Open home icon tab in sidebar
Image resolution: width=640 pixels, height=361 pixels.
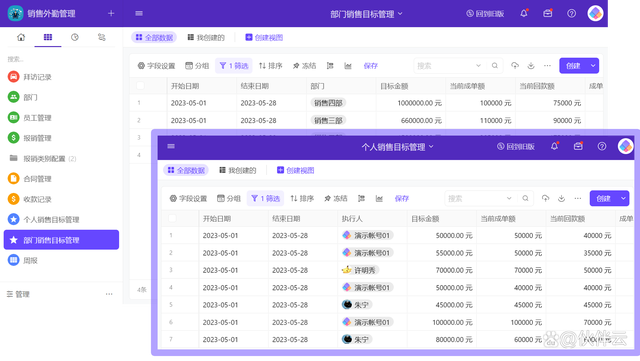click(x=21, y=37)
